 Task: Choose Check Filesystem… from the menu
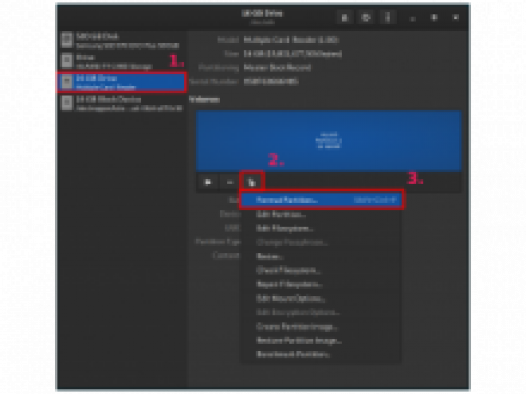click(321, 270)
